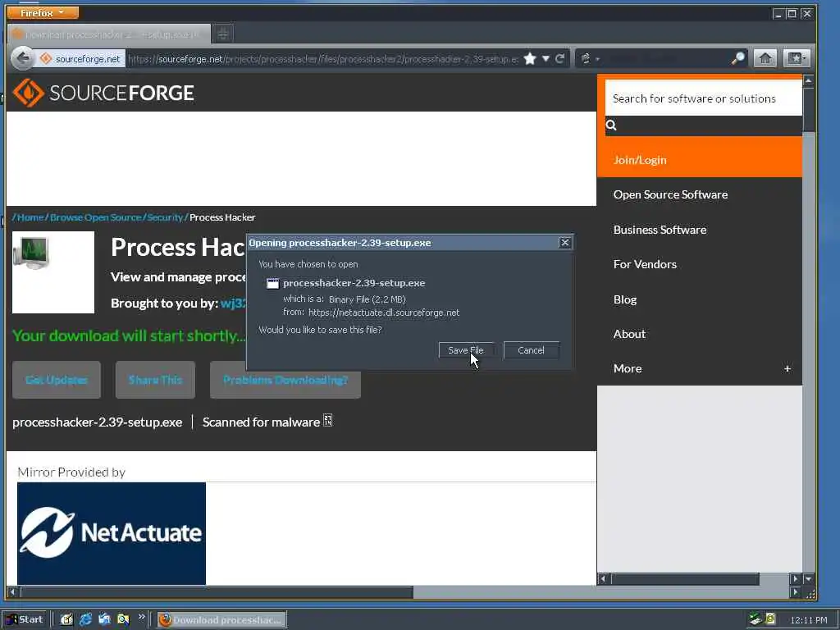Follow the Security breadcrumb link
This screenshot has width=840, height=630.
[165, 217]
